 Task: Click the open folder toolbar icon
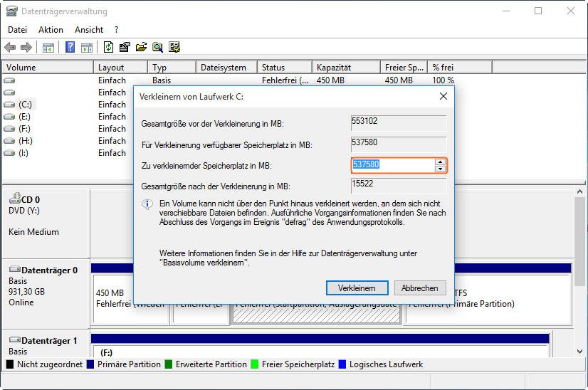click(x=141, y=47)
